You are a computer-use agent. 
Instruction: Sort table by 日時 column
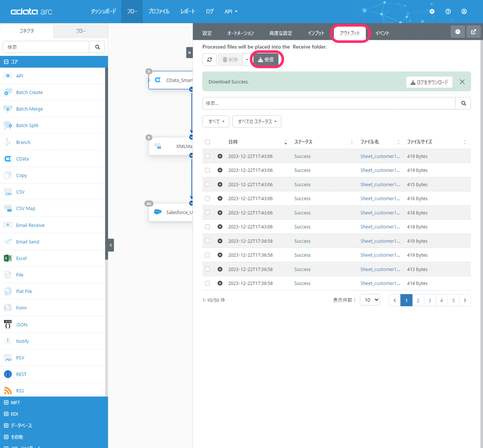click(x=257, y=142)
